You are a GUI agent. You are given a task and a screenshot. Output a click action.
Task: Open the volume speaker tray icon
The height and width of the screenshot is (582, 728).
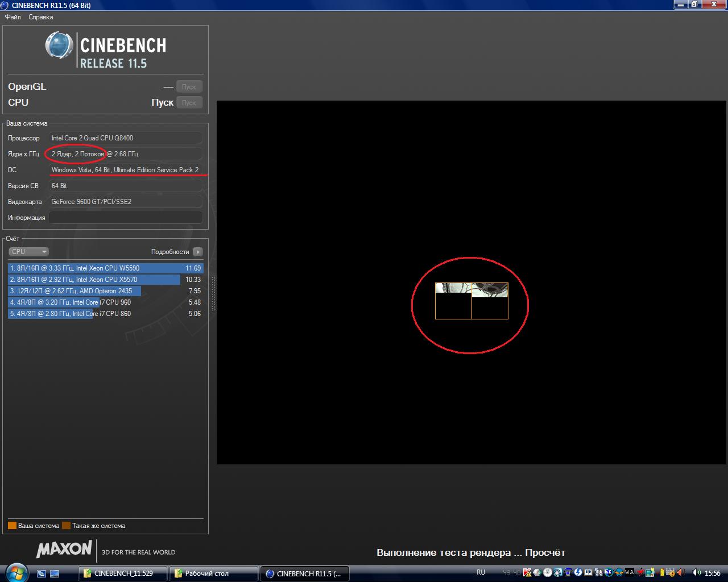pyautogui.click(x=696, y=573)
